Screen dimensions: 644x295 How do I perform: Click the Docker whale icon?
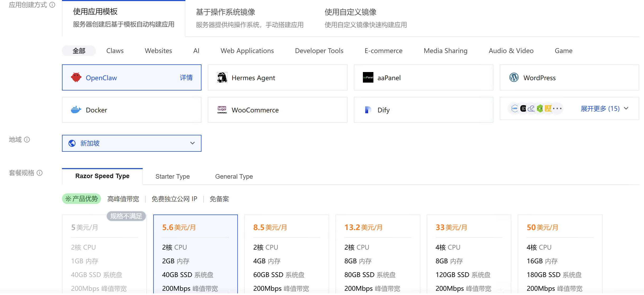click(x=76, y=110)
